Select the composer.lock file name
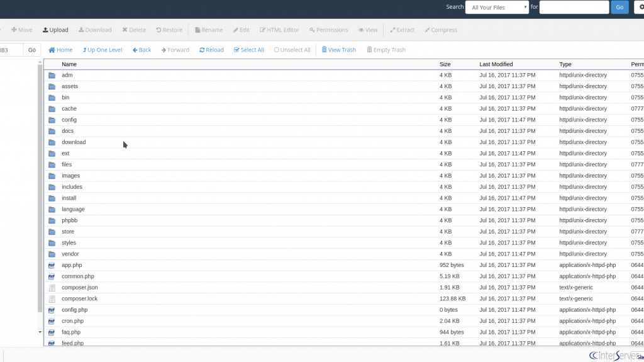 (80, 298)
